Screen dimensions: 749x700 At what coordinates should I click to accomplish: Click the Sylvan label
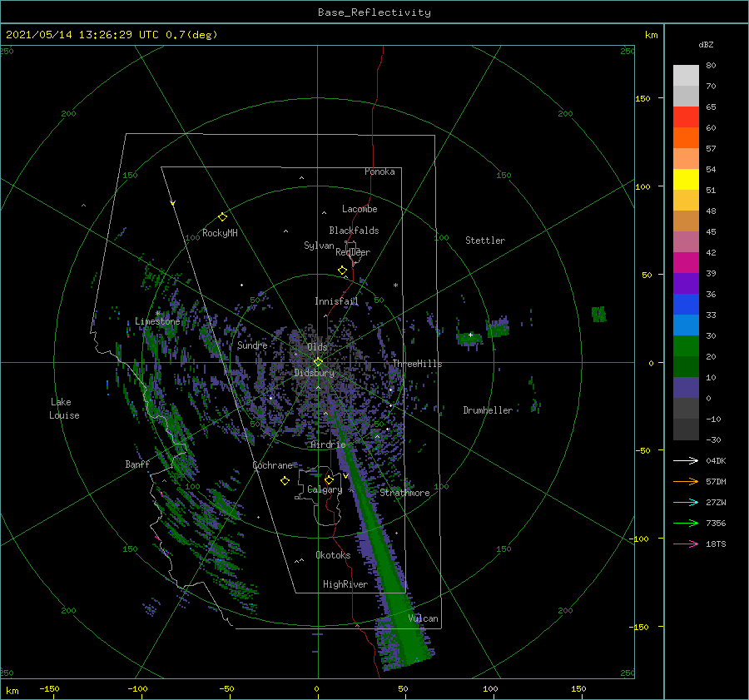(319, 246)
